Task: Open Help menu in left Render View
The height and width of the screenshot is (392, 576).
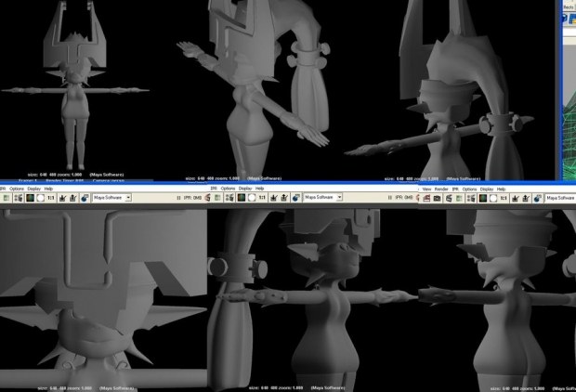Action: click(48, 189)
